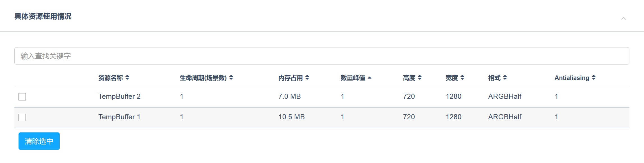
Task: Click the 清除选中 button
Action: 39,141
